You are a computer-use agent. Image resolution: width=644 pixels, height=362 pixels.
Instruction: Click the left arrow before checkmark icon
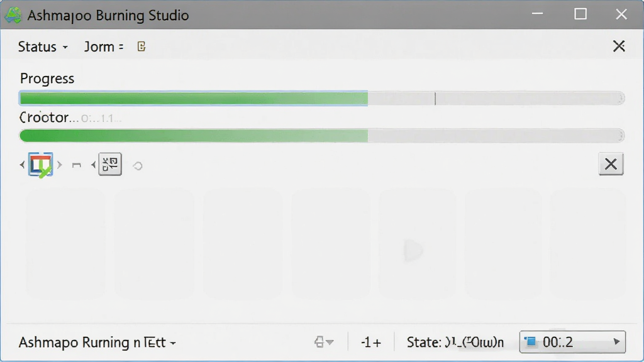(22, 165)
